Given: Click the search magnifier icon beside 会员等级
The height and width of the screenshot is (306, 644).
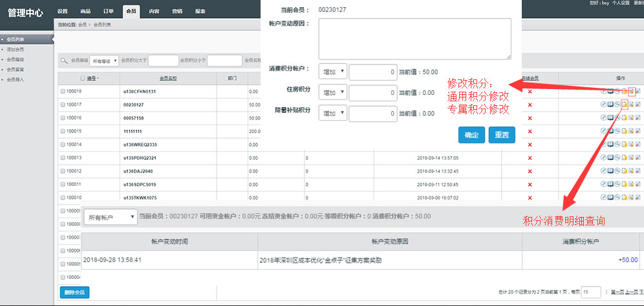Looking at the screenshot, I should point(64,61).
